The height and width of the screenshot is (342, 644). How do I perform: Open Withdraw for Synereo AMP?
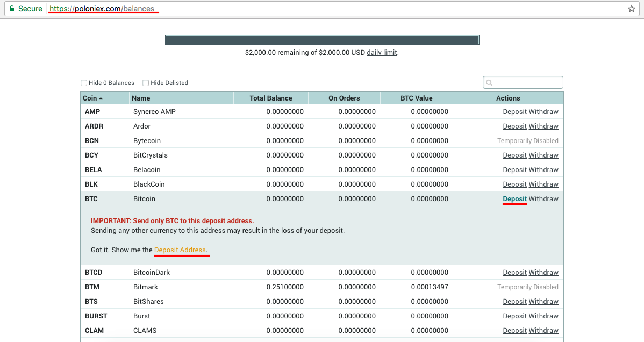coord(543,112)
